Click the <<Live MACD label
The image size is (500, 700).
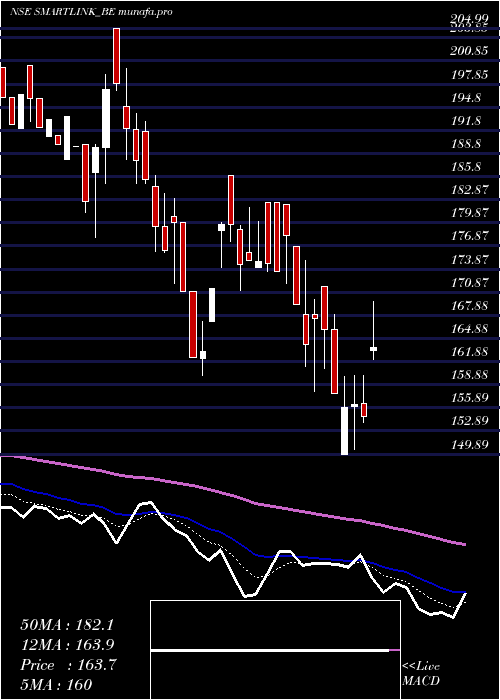point(421,673)
